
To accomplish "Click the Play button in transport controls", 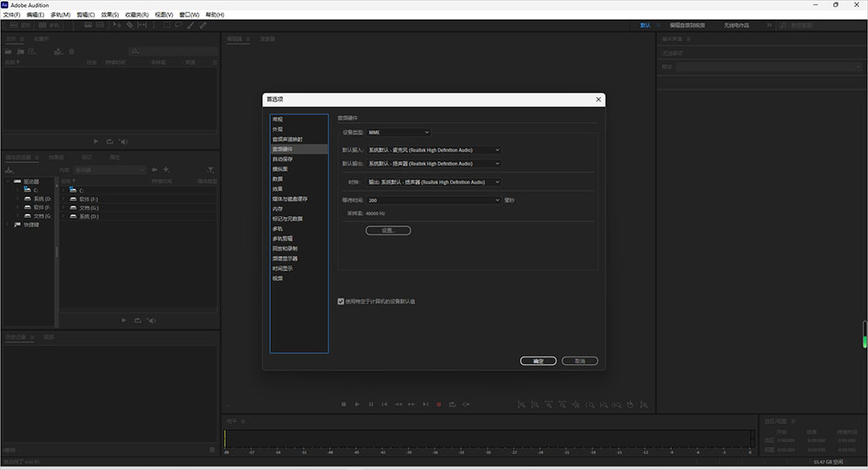I will point(357,404).
